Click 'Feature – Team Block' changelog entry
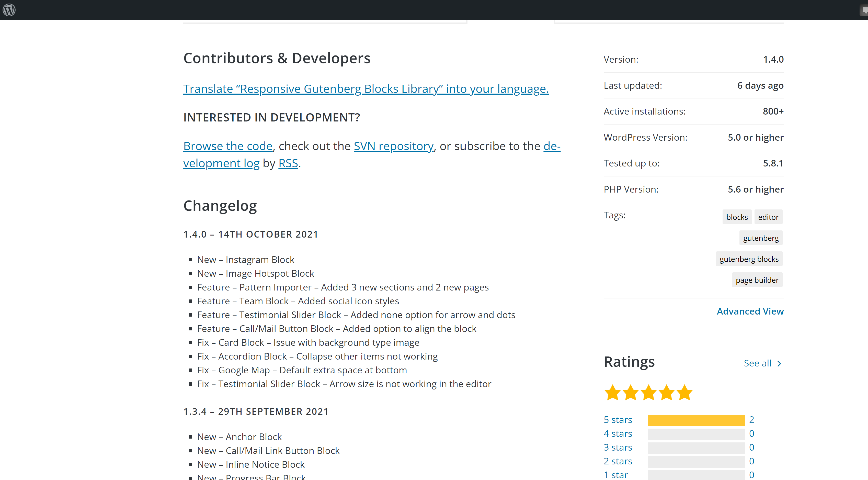The width and height of the screenshot is (868, 480). [x=298, y=301]
